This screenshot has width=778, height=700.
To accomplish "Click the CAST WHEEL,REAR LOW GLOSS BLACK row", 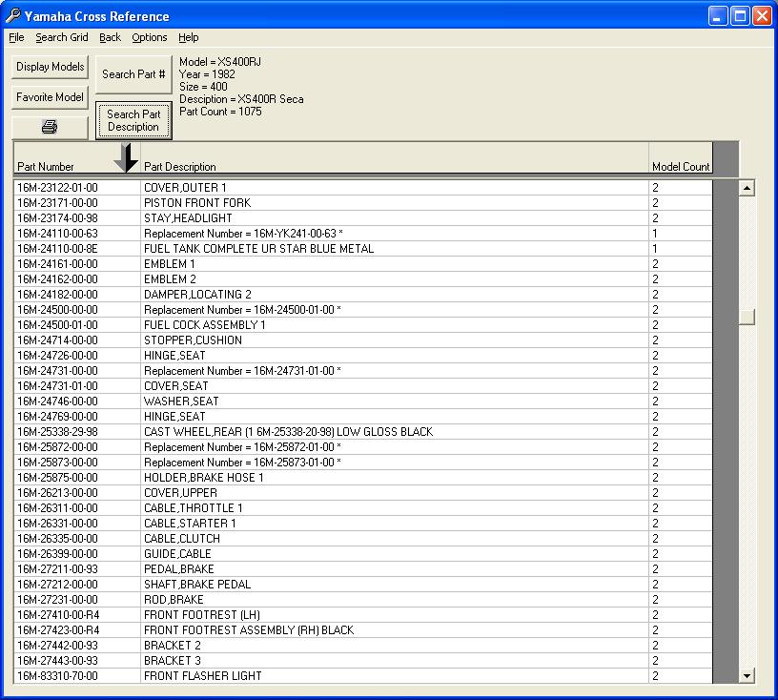I will pos(362,431).
